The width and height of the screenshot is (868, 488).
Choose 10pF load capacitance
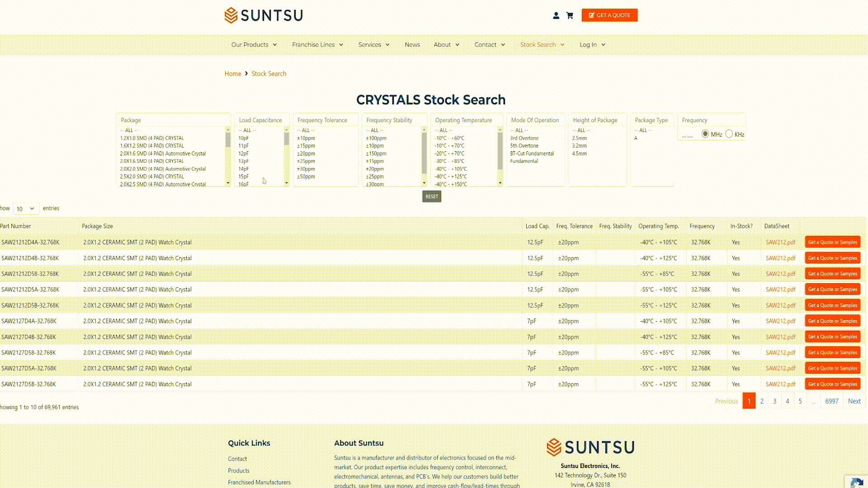244,138
